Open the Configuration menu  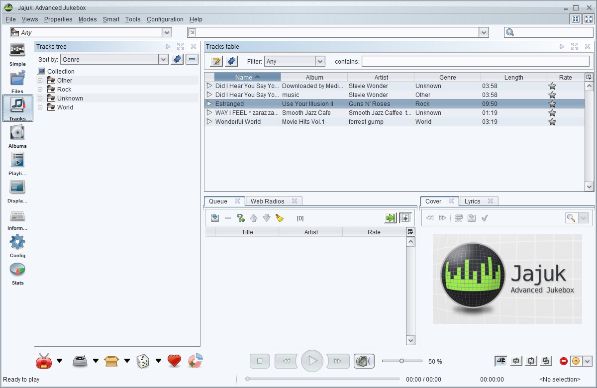click(x=165, y=19)
